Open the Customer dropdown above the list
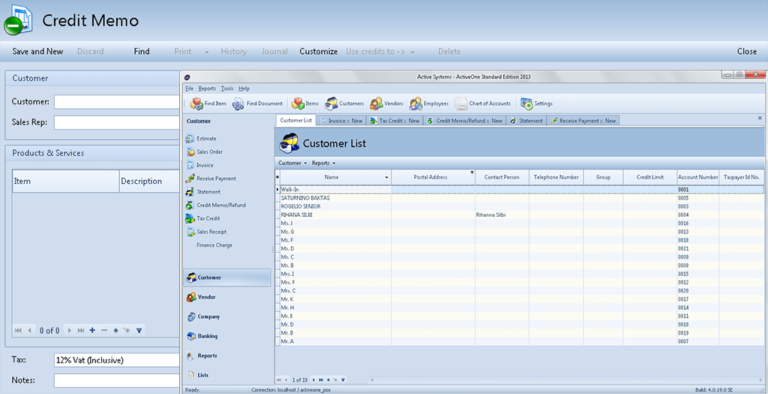 tap(292, 163)
